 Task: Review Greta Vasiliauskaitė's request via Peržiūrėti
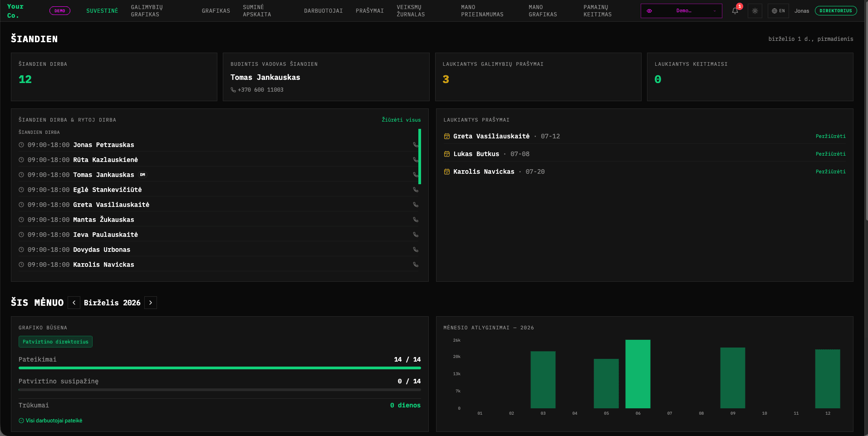coord(830,136)
